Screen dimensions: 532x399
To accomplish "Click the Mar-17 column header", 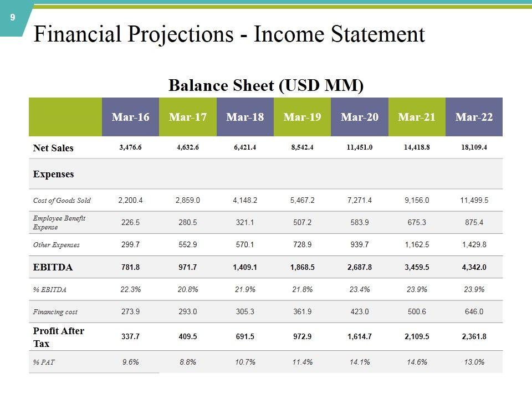I will point(188,117).
